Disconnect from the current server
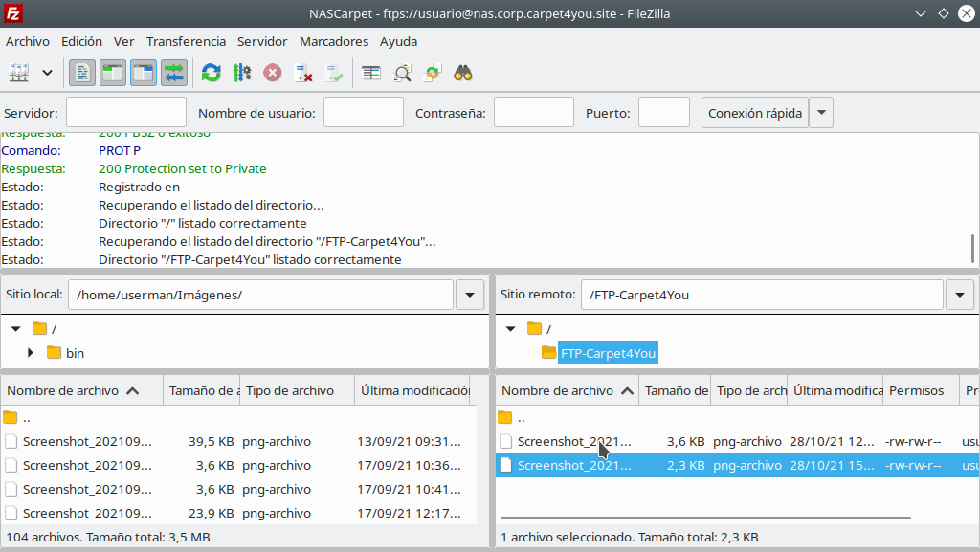The height and width of the screenshot is (552, 980). click(x=303, y=73)
